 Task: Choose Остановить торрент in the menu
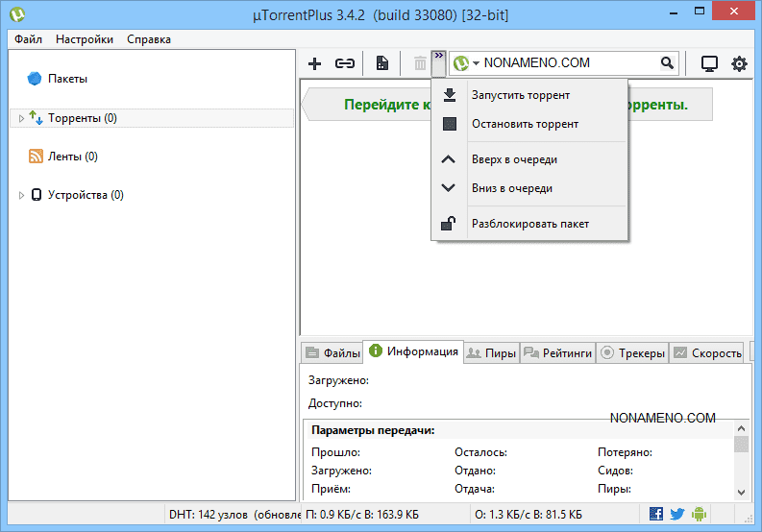(524, 124)
